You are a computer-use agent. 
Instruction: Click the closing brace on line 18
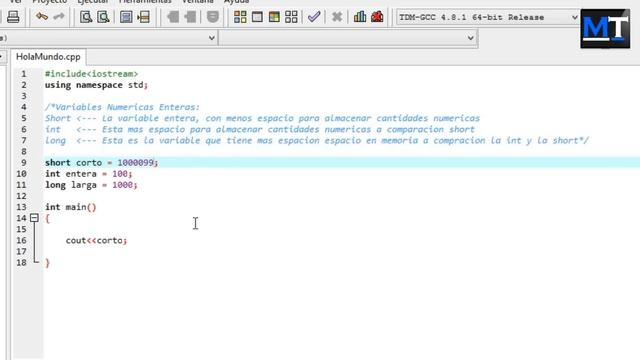[47, 263]
